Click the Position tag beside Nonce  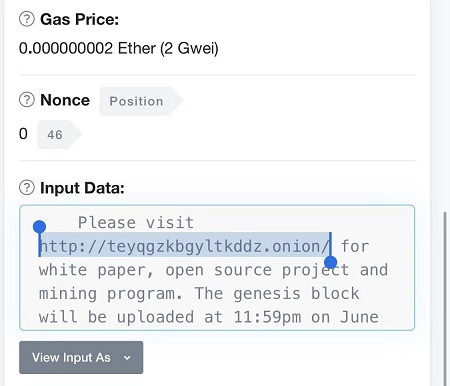(x=141, y=101)
